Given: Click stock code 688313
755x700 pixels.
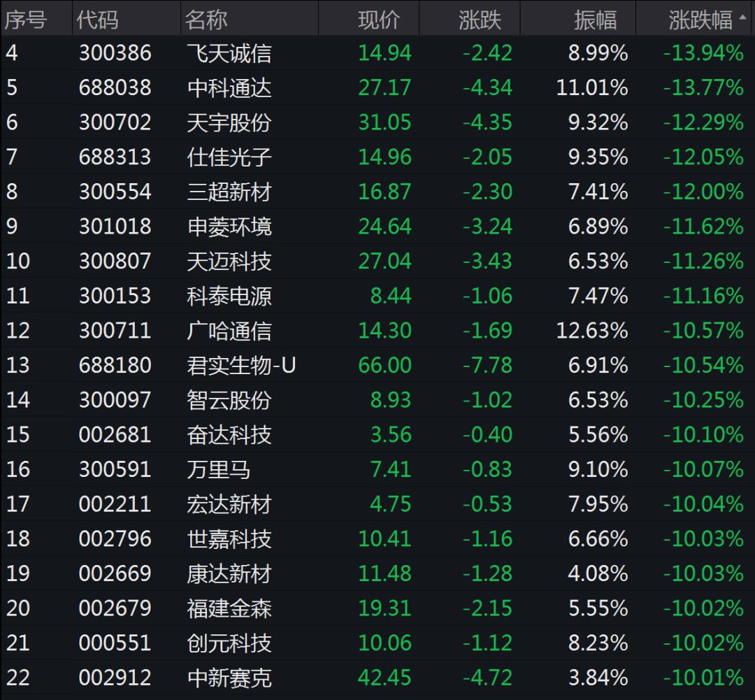Looking at the screenshot, I should (115, 157).
